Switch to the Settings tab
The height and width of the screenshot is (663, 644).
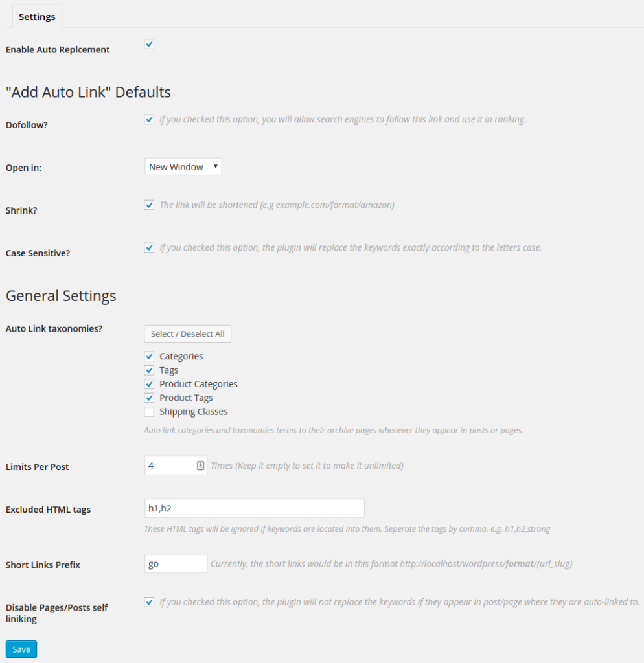[x=37, y=16]
